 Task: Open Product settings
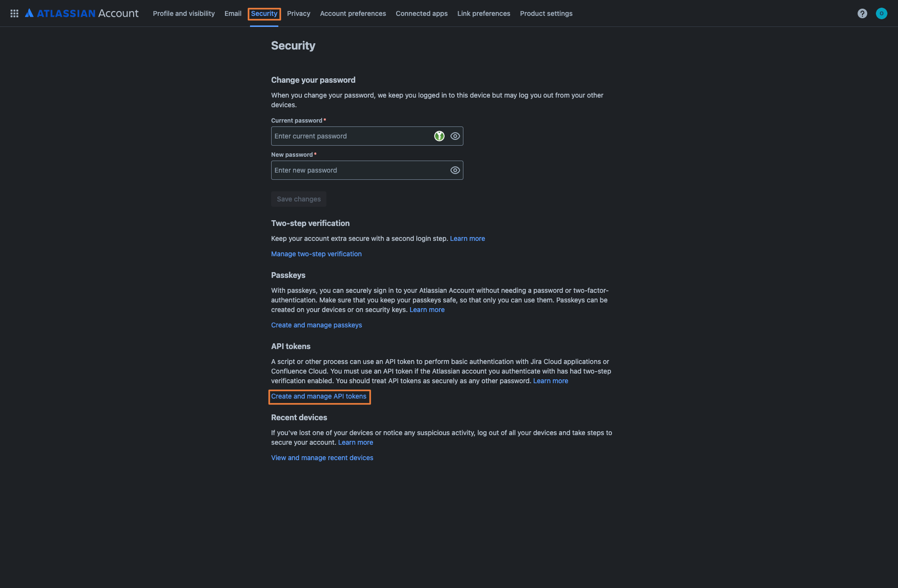(546, 13)
